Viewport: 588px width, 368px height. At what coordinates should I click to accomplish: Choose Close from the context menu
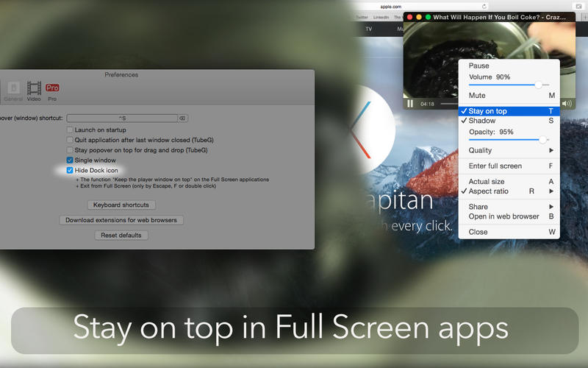pyautogui.click(x=509, y=232)
